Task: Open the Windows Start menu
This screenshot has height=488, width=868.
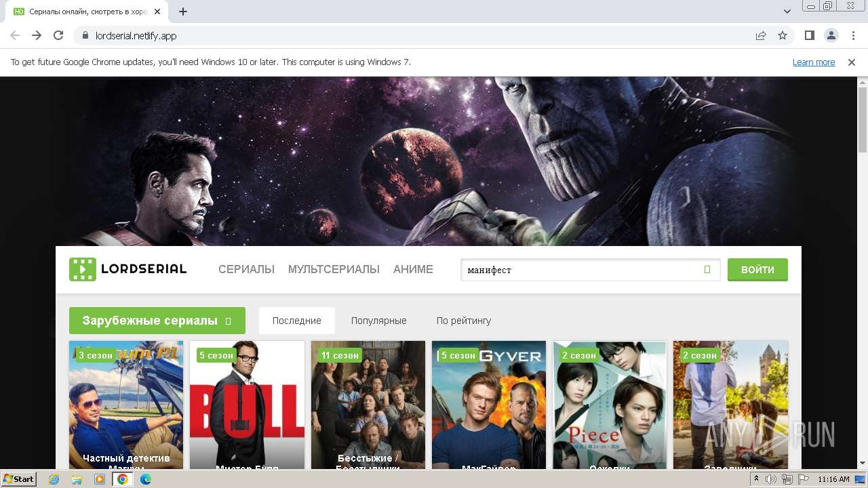Action: (19, 479)
